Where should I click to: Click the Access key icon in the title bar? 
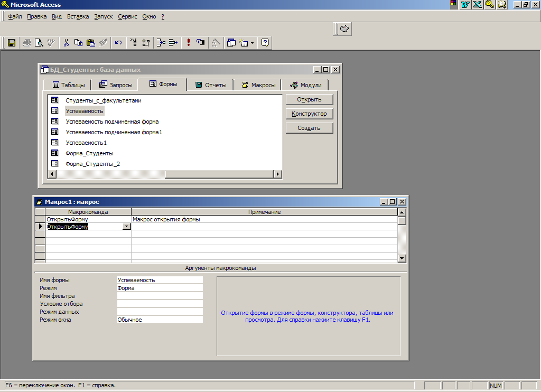click(5, 4)
